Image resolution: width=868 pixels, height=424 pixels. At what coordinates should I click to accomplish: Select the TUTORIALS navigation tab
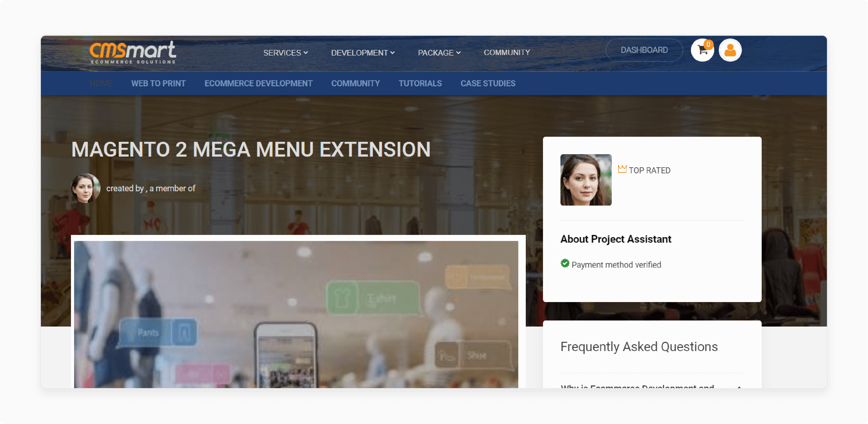click(420, 83)
